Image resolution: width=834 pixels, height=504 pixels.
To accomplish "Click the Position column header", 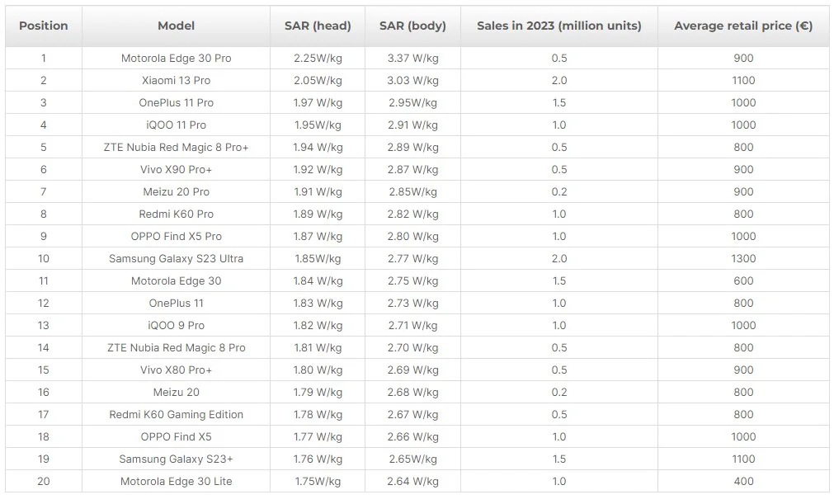I will tap(44, 26).
